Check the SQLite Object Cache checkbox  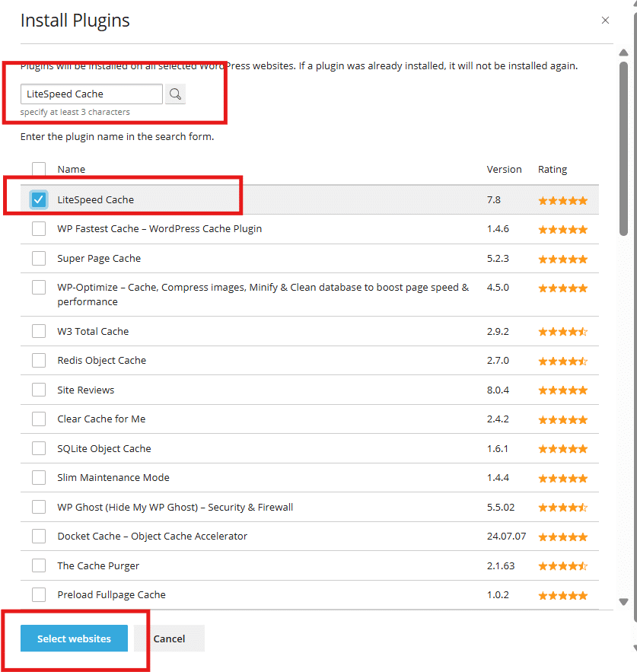pyautogui.click(x=39, y=448)
